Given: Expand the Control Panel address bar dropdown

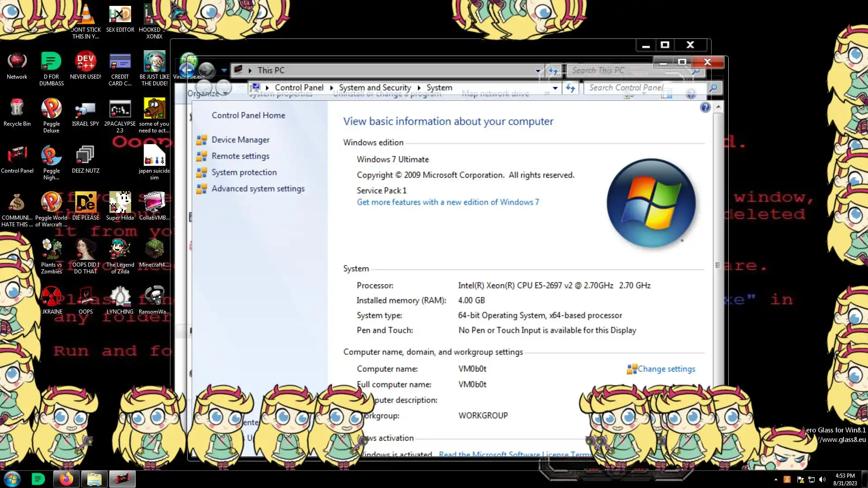Looking at the screenshot, I should 555,88.
